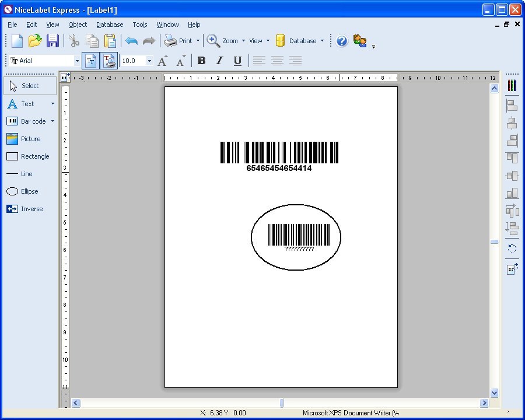
Task: Open the Tools menu
Action: coord(140,24)
